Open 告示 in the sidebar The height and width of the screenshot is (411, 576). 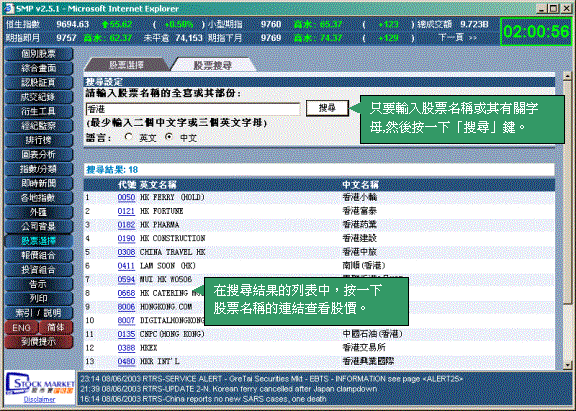(x=39, y=284)
